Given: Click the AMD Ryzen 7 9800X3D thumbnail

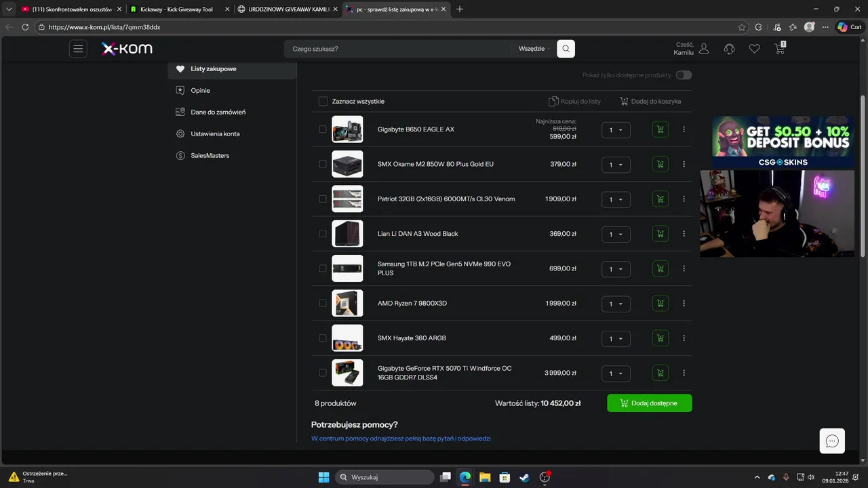Looking at the screenshot, I should tap(347, 304).
